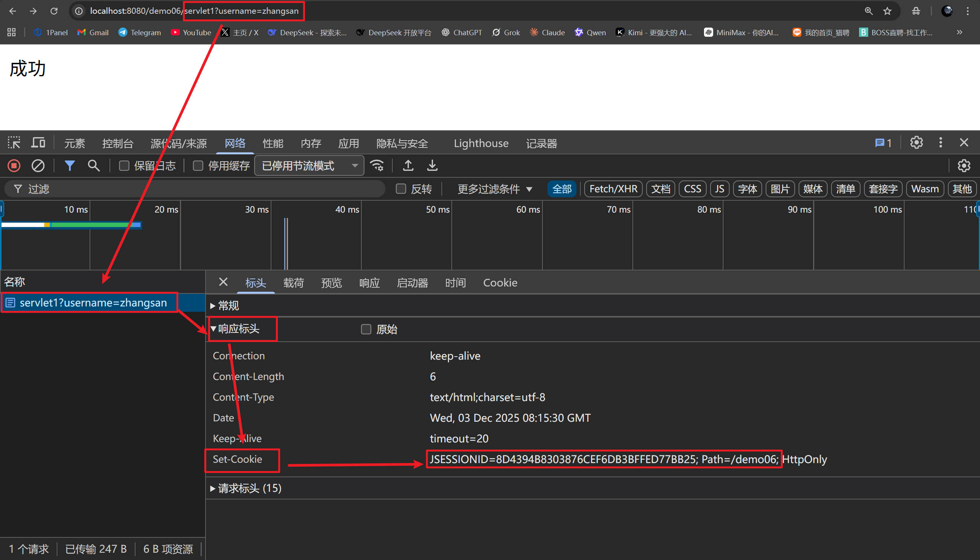Expand 更多过滤条件 options
This screenshot has height=560, width=980.
coord(493,189)
